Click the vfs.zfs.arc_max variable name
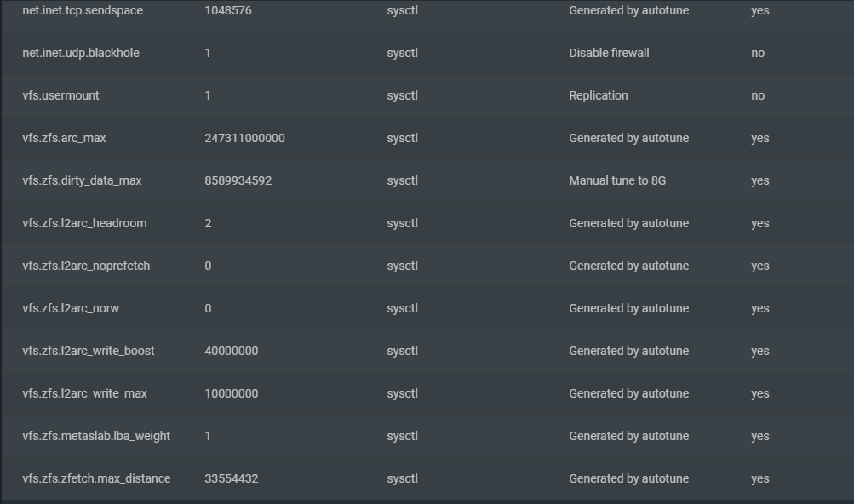 (64, 138)
